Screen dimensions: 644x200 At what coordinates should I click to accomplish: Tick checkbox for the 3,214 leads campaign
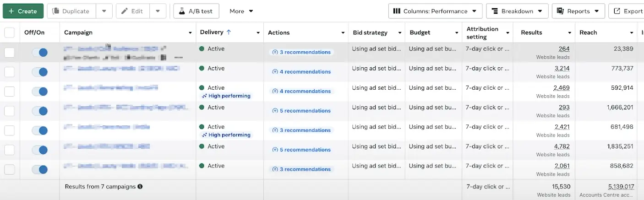(9, 72)
